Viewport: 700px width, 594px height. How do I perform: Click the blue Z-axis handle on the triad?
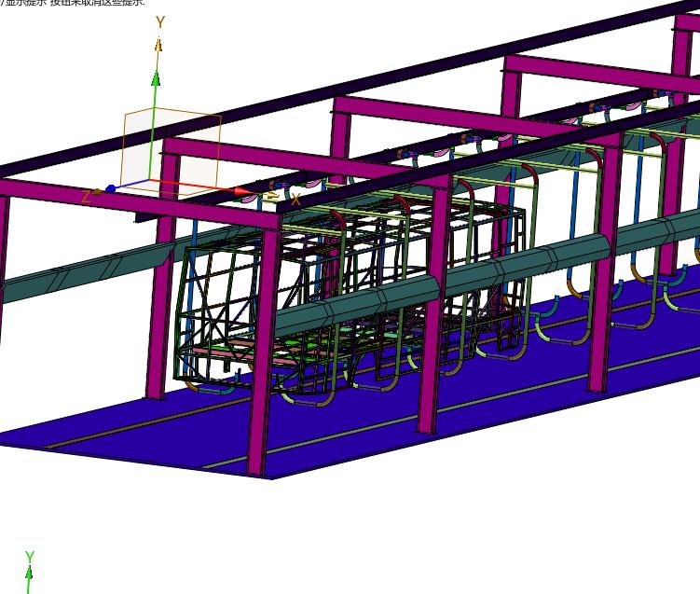[110, 189]
